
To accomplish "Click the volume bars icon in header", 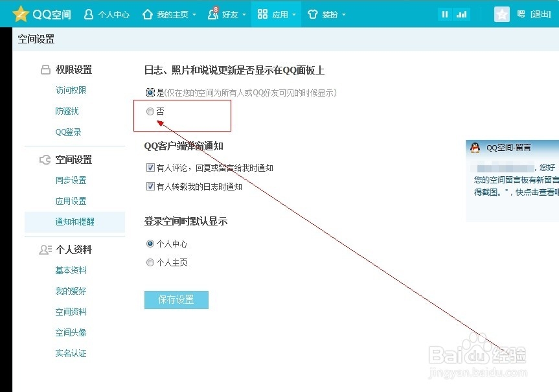I will [462, 14].
